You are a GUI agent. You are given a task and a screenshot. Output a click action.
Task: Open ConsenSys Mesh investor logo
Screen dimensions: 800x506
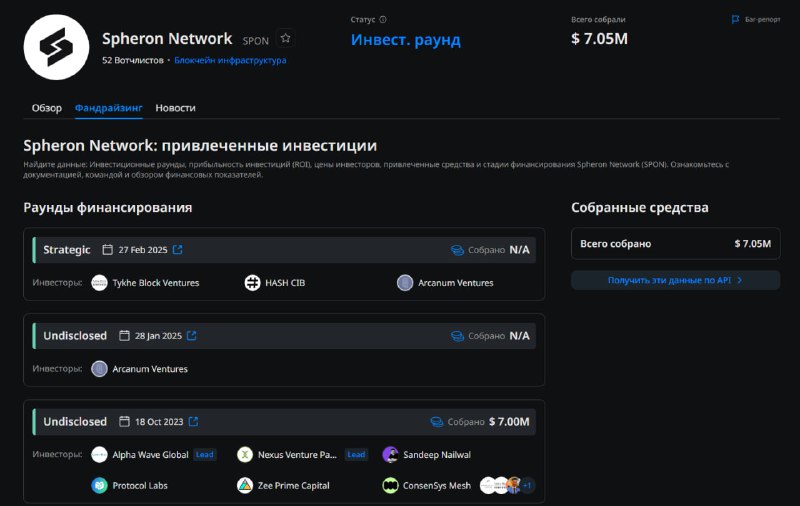coord(390,486)
